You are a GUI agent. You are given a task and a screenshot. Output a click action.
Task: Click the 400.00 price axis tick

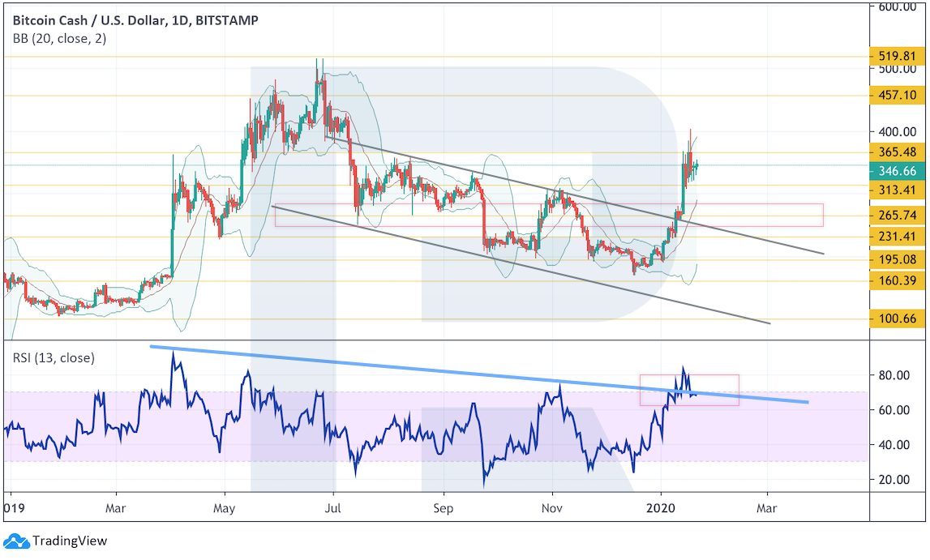click(898, 132)
